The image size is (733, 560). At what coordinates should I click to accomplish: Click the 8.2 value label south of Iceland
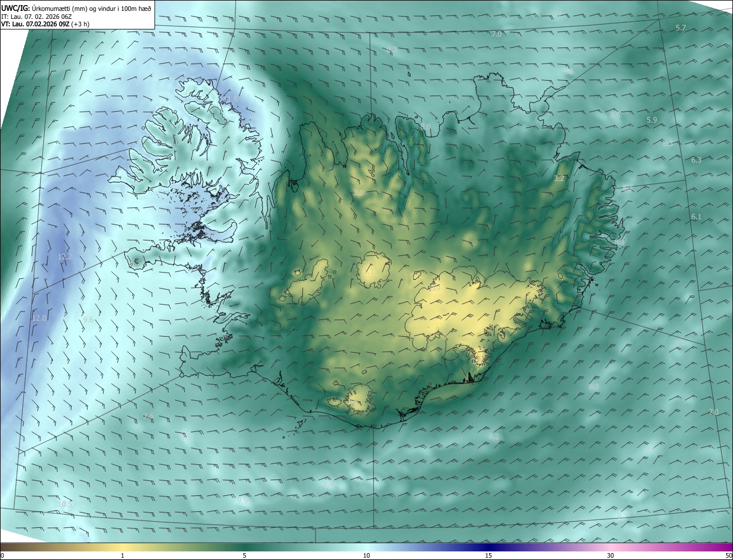[494, 436]
